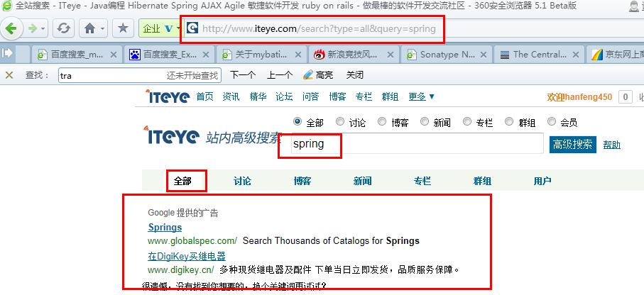644x295 pixels.
Task: Click the address bar URL field
Action: tap(318, 29)
